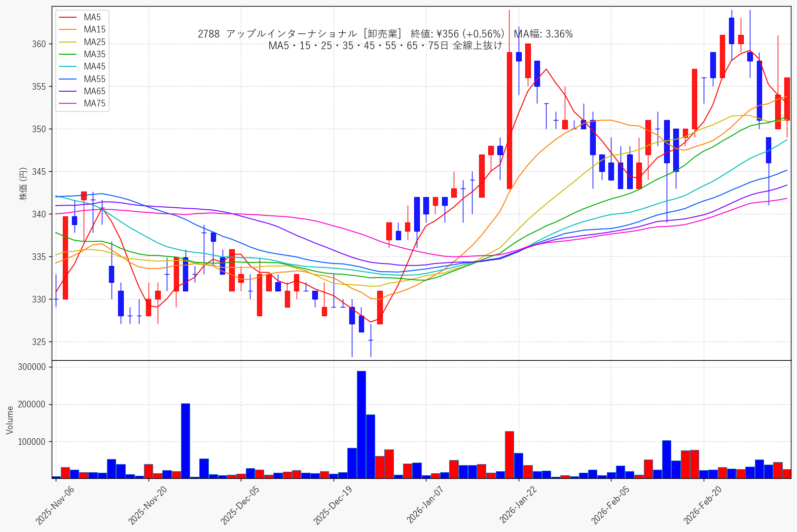
Task: Click the subtitle text 全線上抜け
Action: point(477,46)
